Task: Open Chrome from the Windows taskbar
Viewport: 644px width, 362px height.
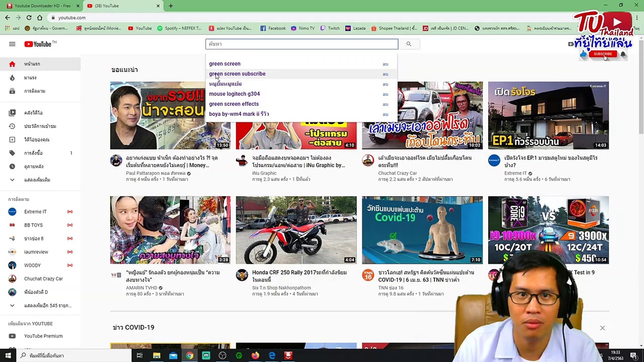Action: [x=190, y=355]
